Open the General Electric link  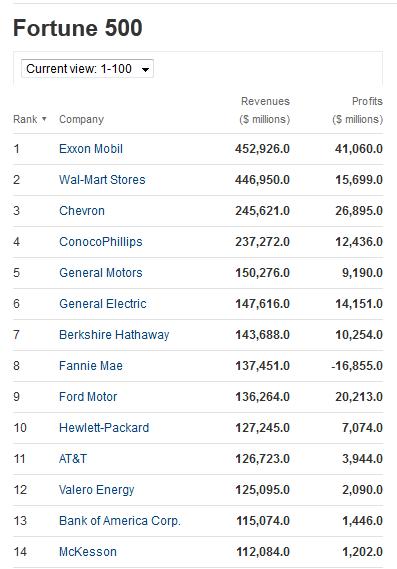tap(103, 304)
